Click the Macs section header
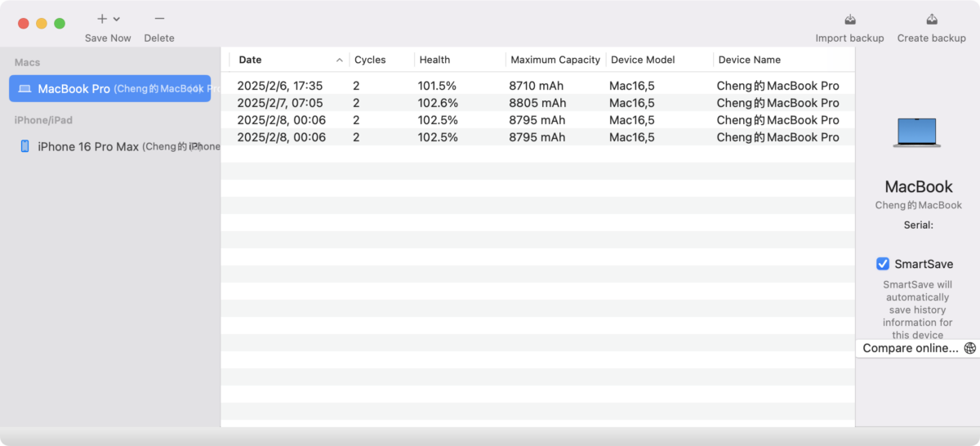 (27, 62)
